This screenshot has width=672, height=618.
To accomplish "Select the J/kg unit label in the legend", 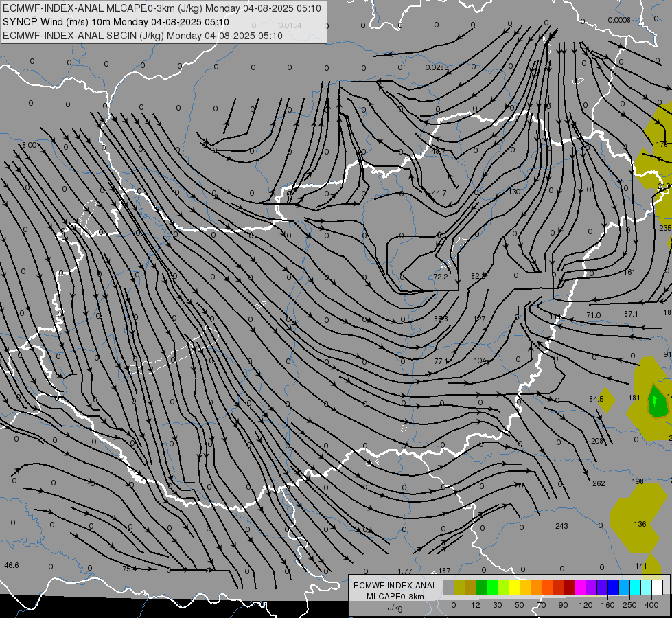I will (395, 608).
